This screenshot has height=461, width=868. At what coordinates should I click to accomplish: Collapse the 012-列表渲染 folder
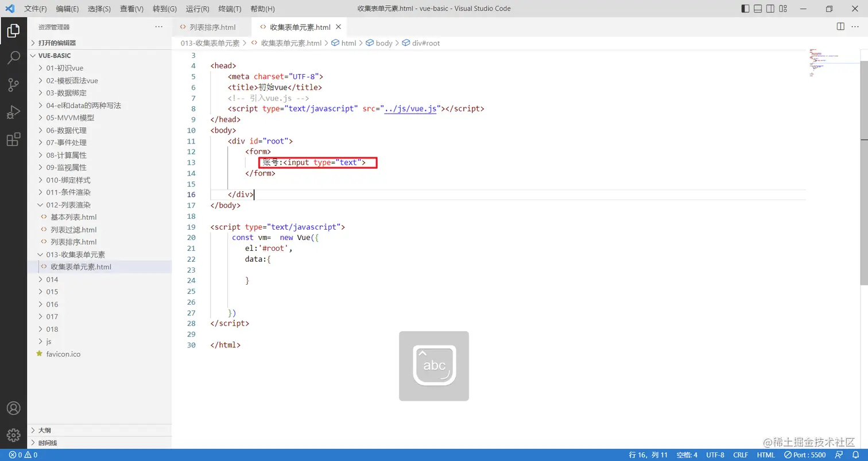coord(100,205)
